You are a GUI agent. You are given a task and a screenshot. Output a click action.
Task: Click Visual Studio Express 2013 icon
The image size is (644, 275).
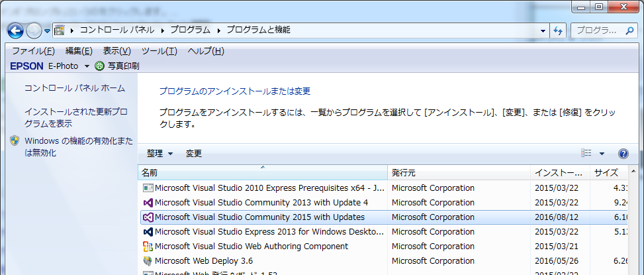148,232
